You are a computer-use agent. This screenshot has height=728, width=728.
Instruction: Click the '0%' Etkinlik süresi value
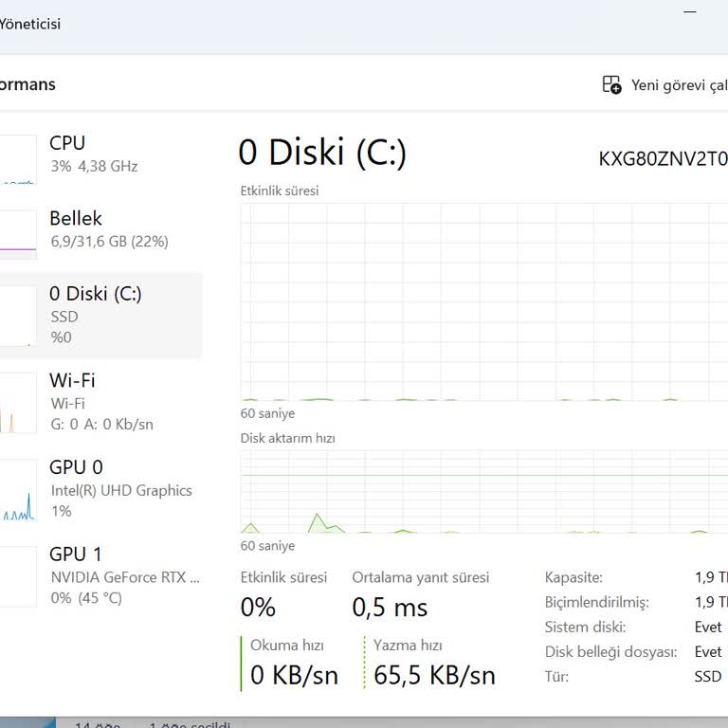[x=258, y=607]
